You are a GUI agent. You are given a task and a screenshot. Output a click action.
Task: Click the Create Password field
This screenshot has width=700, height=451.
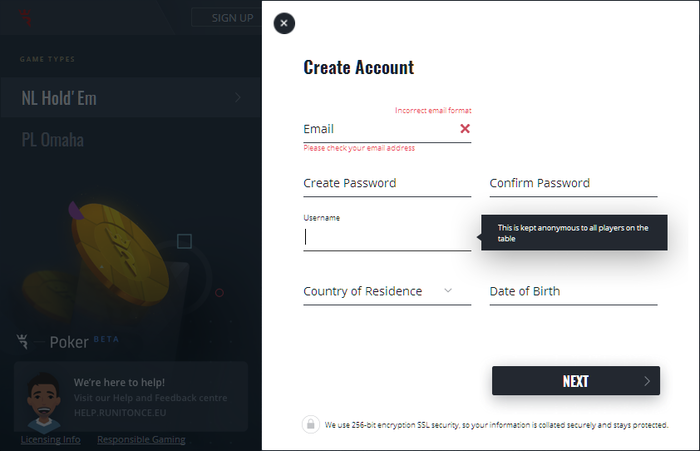[x=387, y=183]
